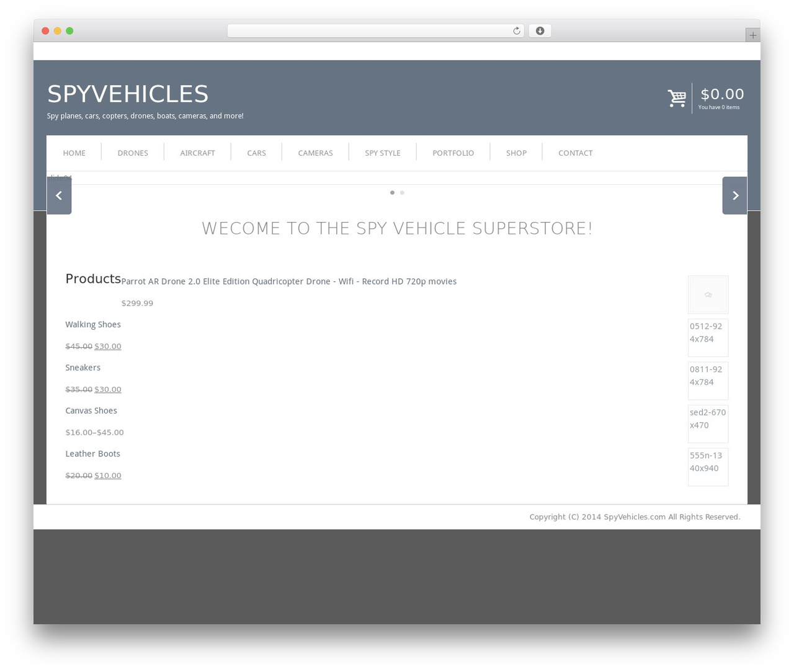Advance to the next slide arrow
The height and width of the screenshot is (672, 794).
pyautogui.click(x=734, y=195)
